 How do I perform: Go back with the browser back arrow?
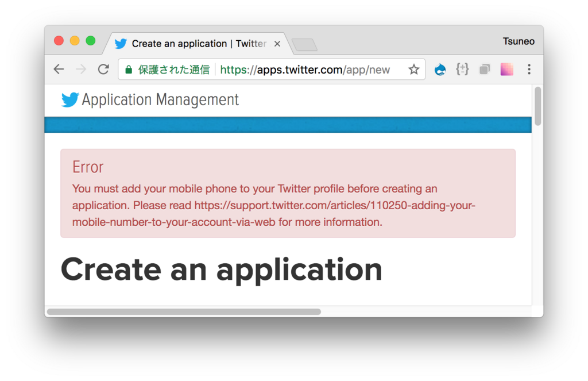(x=59, y=69)
